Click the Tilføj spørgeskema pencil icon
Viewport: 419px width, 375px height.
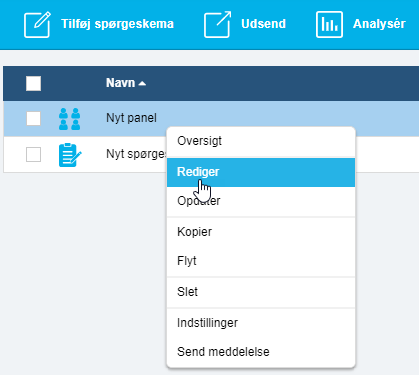click(37, 24)
